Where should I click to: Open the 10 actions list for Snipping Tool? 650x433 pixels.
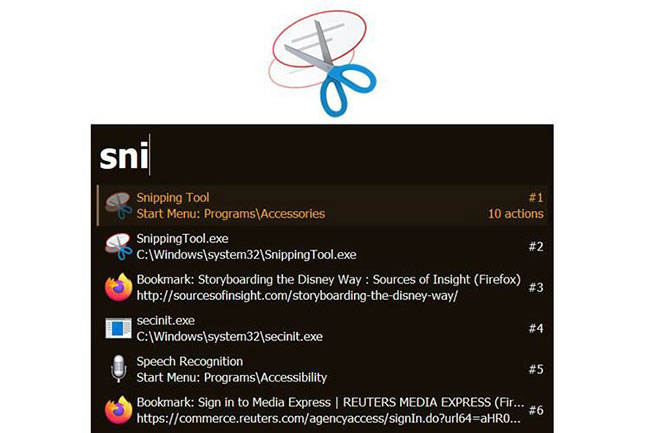coord(515,214)
